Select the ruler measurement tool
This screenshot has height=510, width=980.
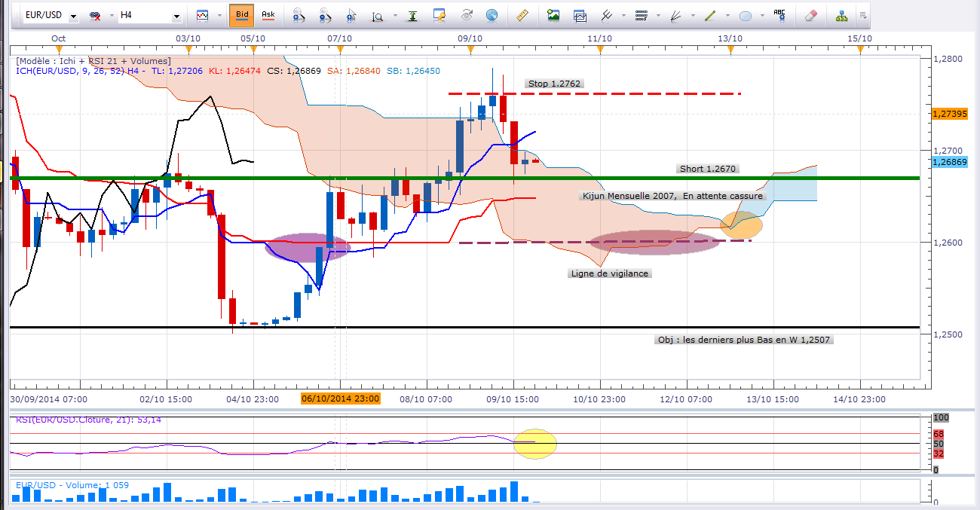point(521,15)
